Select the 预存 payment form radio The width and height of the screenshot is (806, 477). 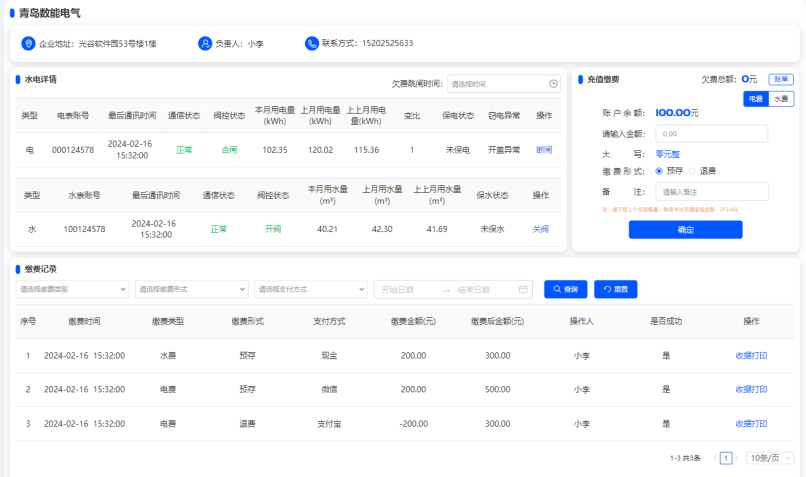(660, 171)
